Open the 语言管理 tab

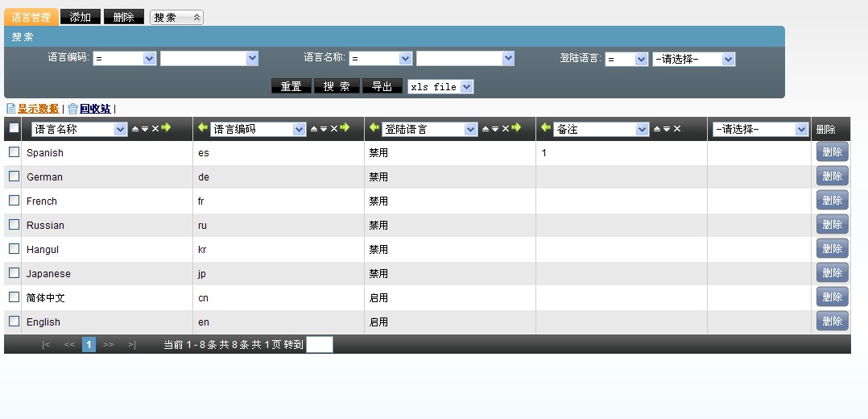(x=31, y=17)
